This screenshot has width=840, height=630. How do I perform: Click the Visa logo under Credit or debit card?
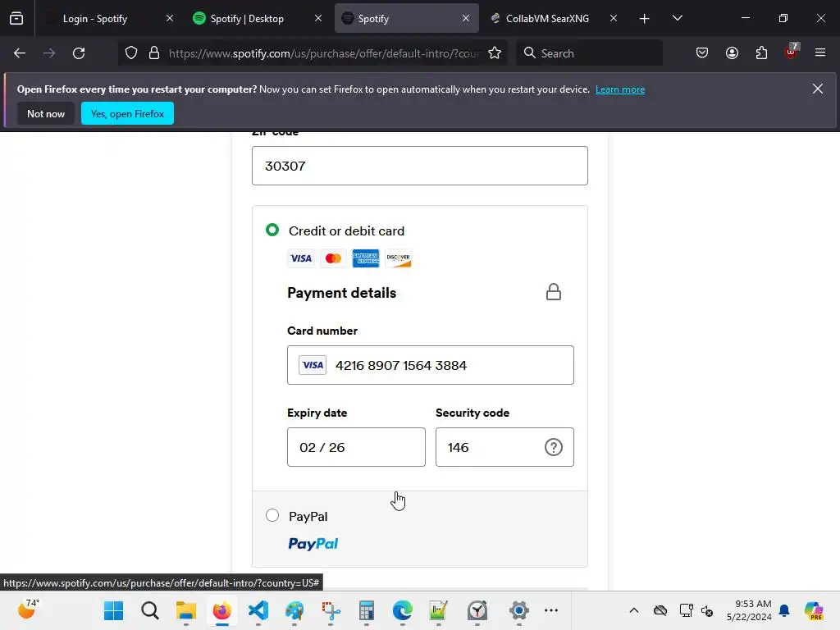[x=301, y=258]
